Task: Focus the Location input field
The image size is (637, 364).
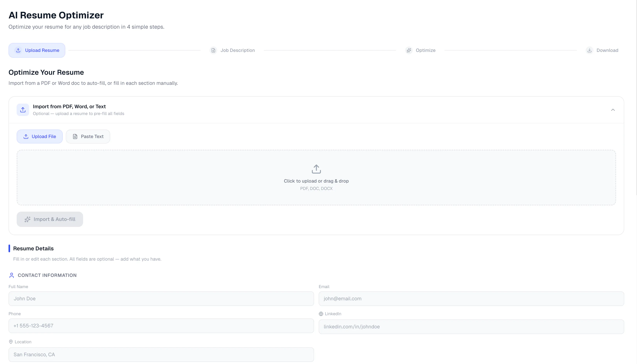Action: click(161, 355)
